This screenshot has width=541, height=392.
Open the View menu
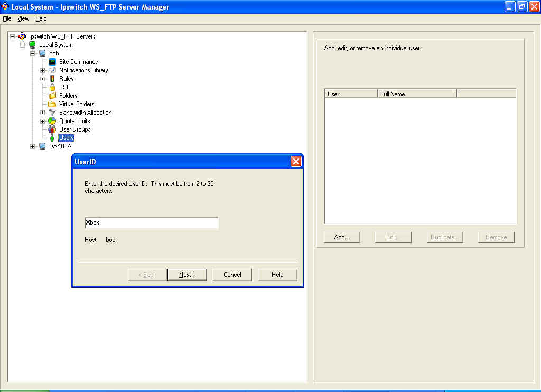(x=23, y=18)
